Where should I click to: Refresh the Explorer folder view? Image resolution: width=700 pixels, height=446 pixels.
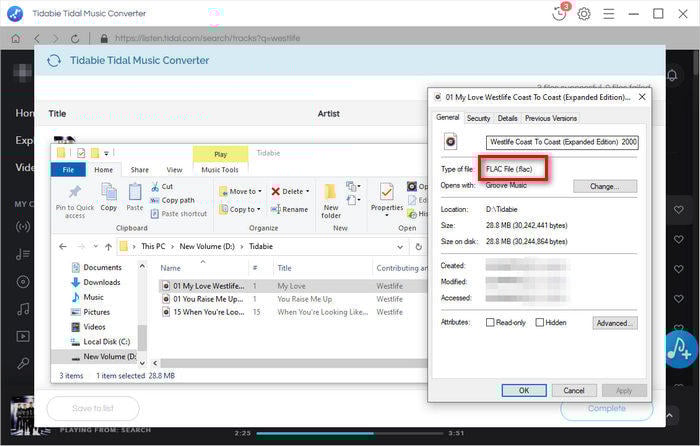coord(418,246)
